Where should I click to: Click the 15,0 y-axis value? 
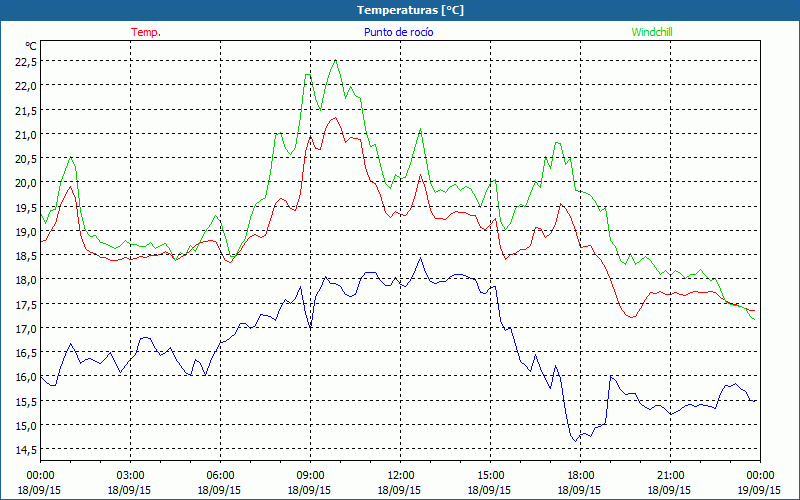point(26,425)
